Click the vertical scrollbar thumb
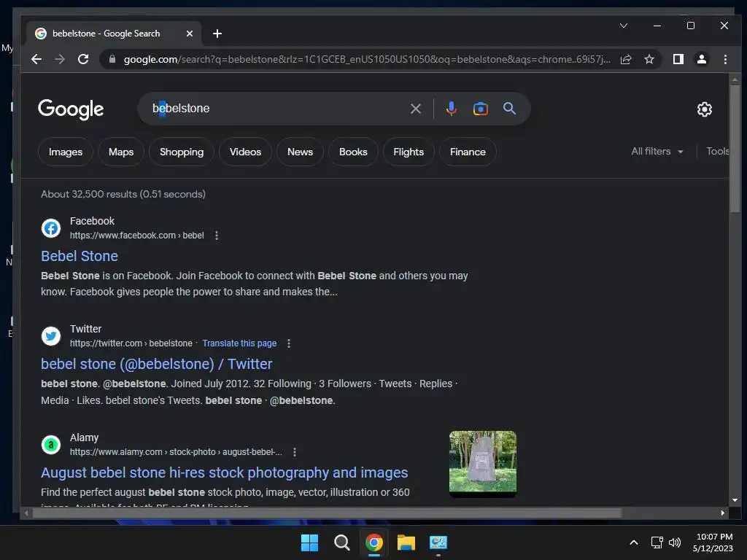 tap(735, 149)
